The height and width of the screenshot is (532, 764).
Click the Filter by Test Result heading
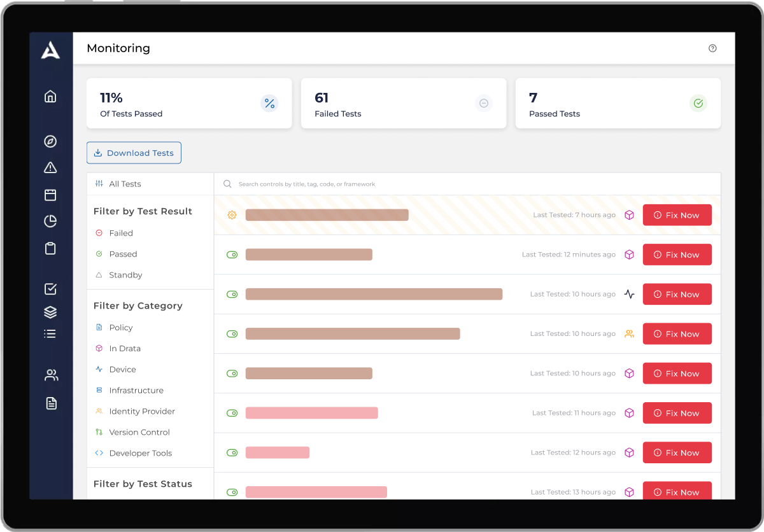[x=143, y=211]
